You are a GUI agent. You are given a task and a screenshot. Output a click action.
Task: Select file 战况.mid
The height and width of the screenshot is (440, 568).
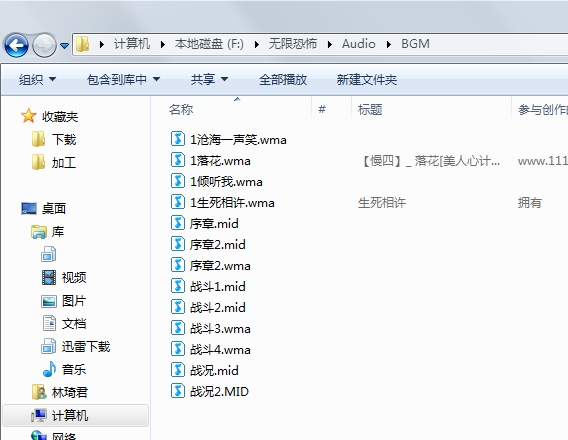point(205,370)
